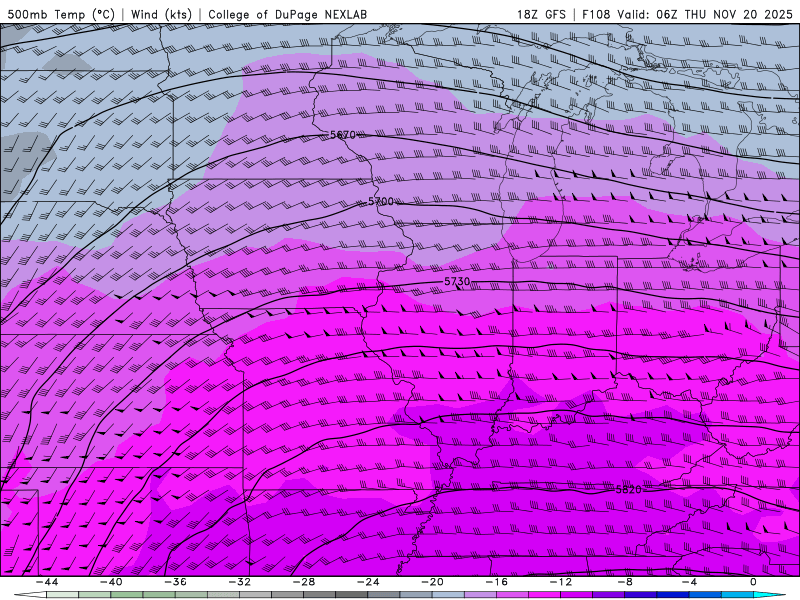Click the -16 color scale tick label

click(x=497, y=582)
